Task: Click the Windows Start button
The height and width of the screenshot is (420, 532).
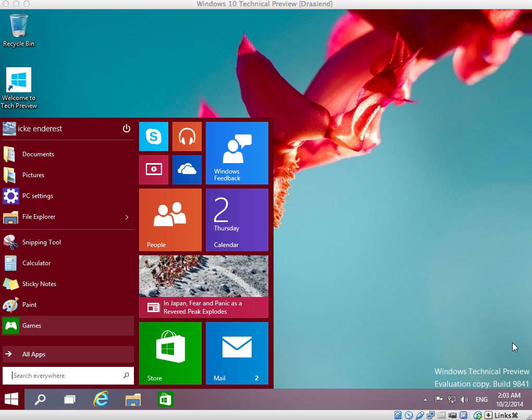Action: coord(11,400)
